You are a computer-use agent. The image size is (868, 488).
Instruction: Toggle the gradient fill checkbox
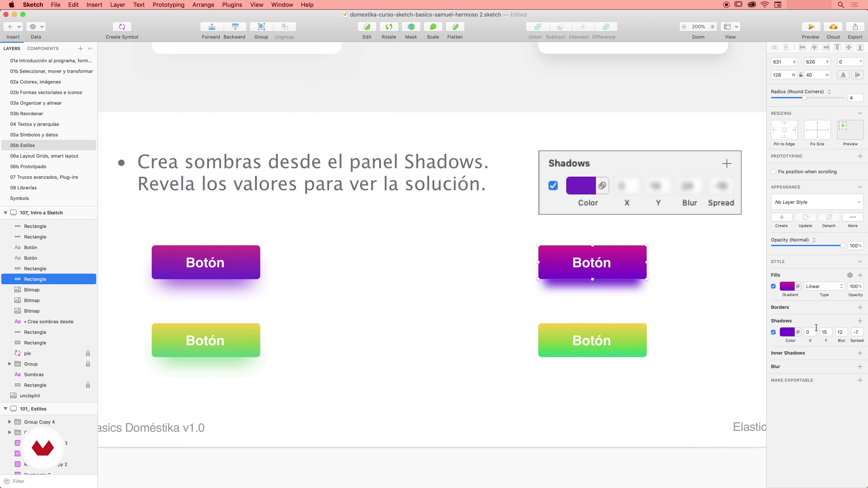point(773,286)
